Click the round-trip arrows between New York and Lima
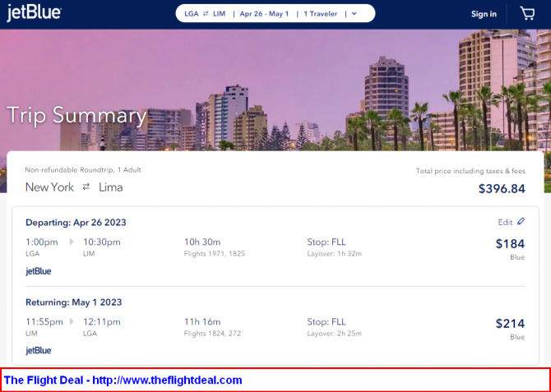551x392 pixels. click(86, 187)
